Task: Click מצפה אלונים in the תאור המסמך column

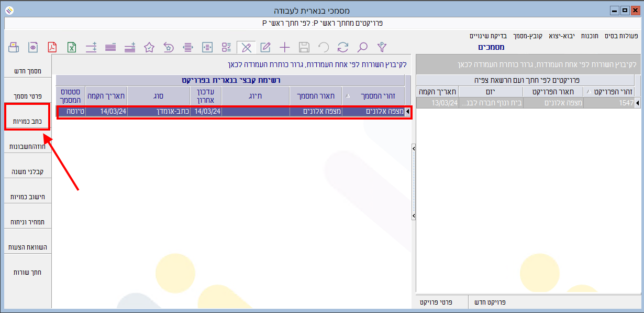Action: point(316,112)
